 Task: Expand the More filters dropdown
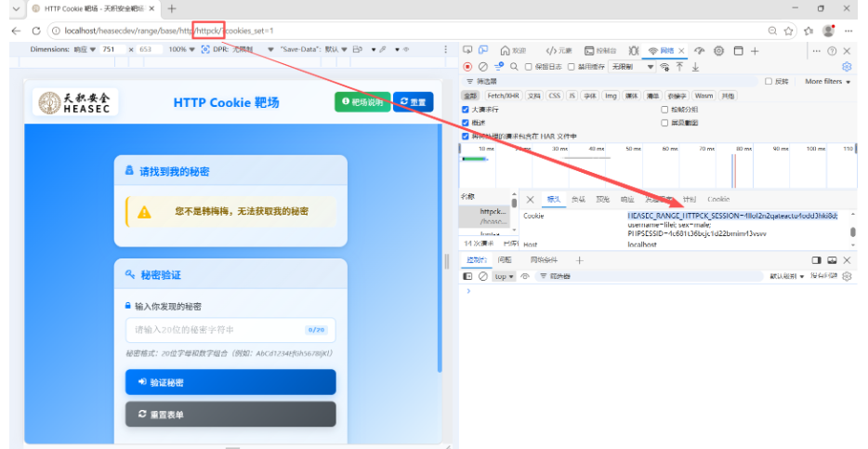[828, 82]
